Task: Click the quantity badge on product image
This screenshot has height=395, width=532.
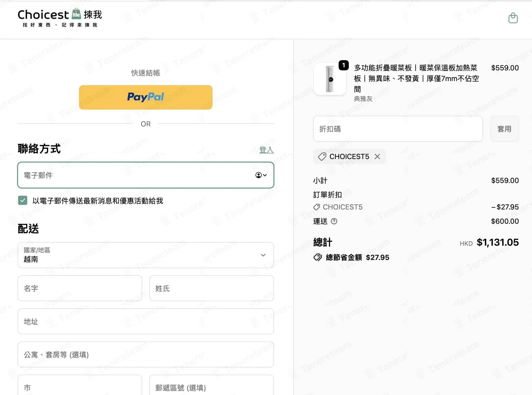Action: tap(343, 65)
